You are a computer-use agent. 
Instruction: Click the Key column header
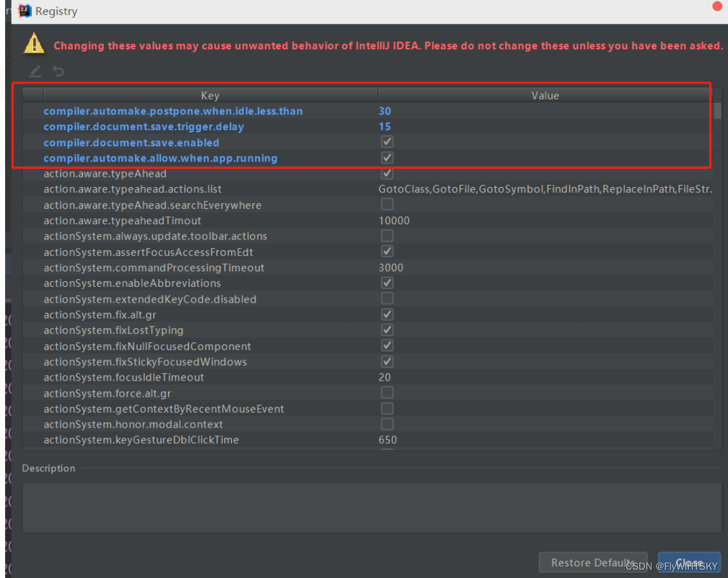click(x=210, y=95)
